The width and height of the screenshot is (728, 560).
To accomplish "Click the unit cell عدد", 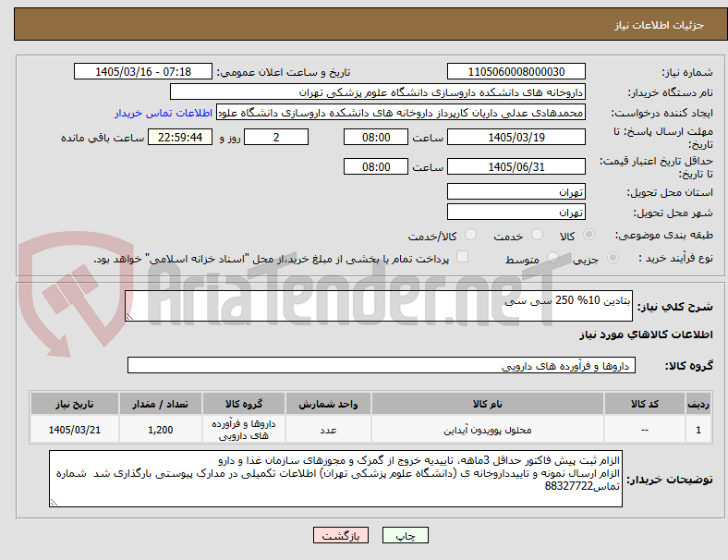I will coord(328,430).
